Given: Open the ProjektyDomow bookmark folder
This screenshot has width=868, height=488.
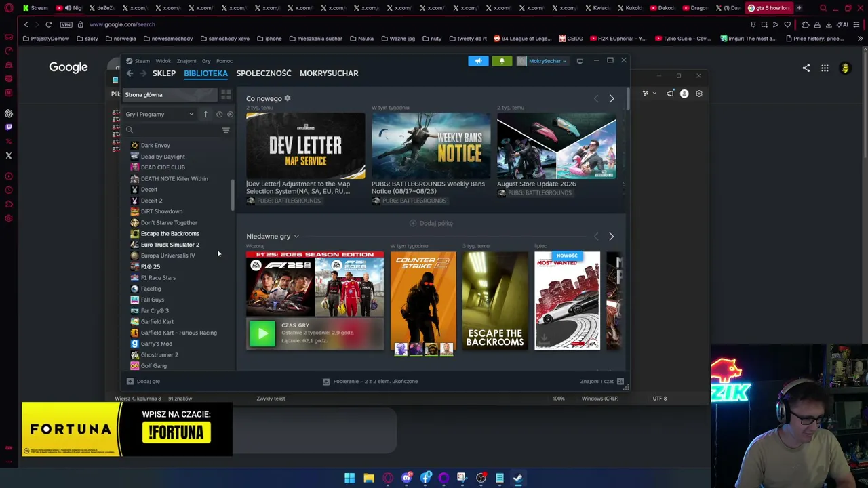Looking at the screenshot, I should tap(46, 39).
